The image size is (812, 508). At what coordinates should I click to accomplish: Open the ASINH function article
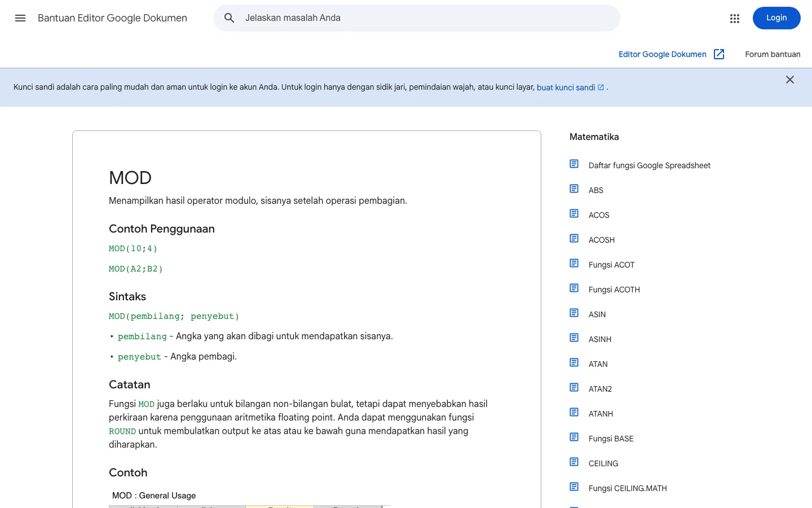(x=600, y=339)
